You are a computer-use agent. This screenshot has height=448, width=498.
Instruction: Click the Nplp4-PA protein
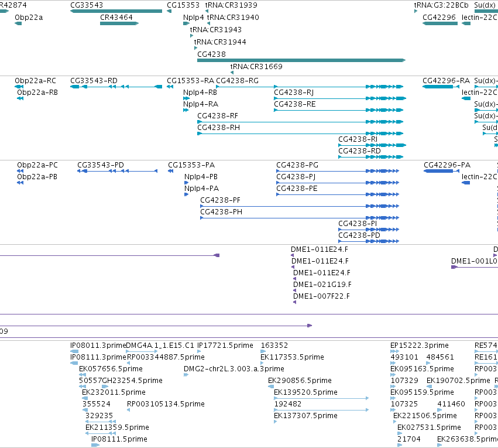(187, 194)
